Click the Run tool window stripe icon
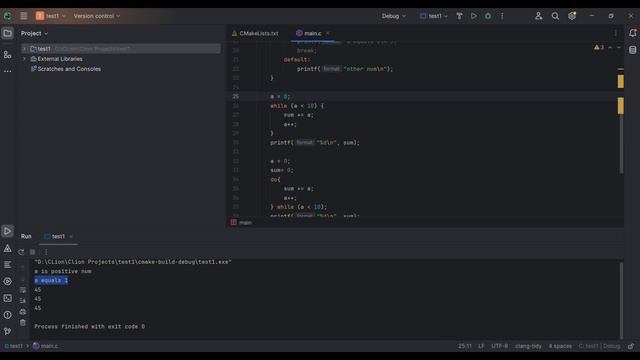 (7, 231)
